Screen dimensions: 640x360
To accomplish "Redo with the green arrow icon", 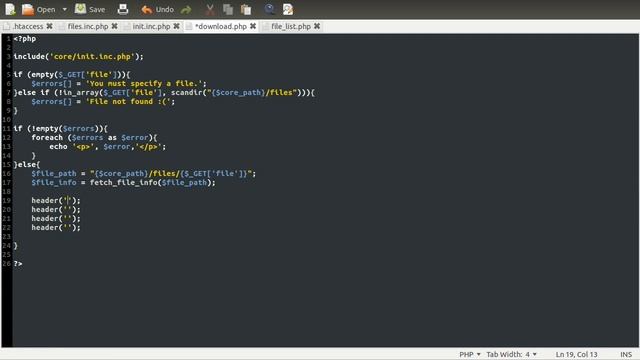I will (x=186, y=9).
